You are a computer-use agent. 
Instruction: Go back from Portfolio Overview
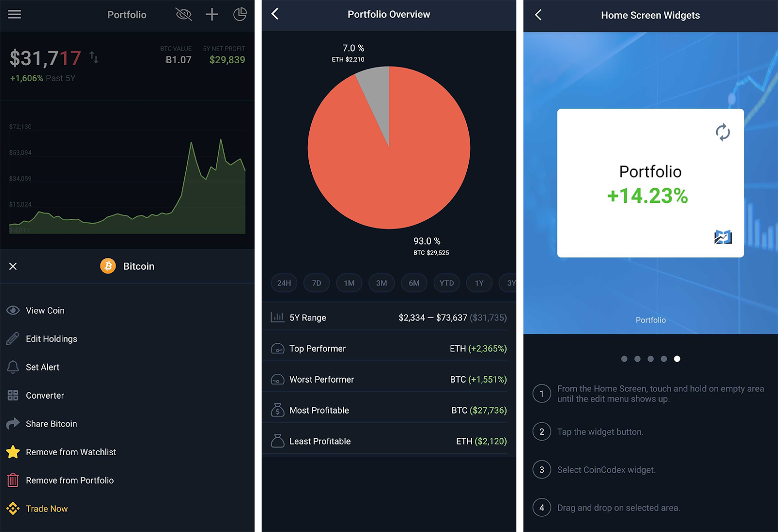[275, 14]
